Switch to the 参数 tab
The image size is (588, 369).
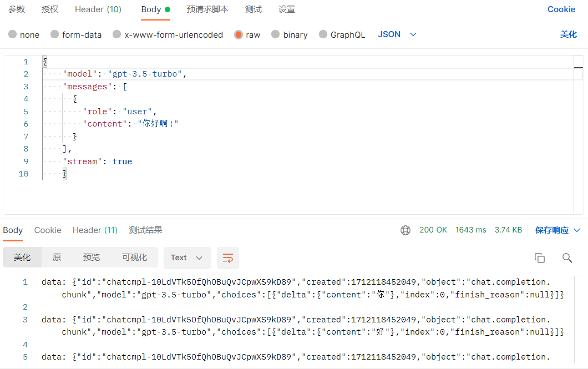(x=17, y=9)
